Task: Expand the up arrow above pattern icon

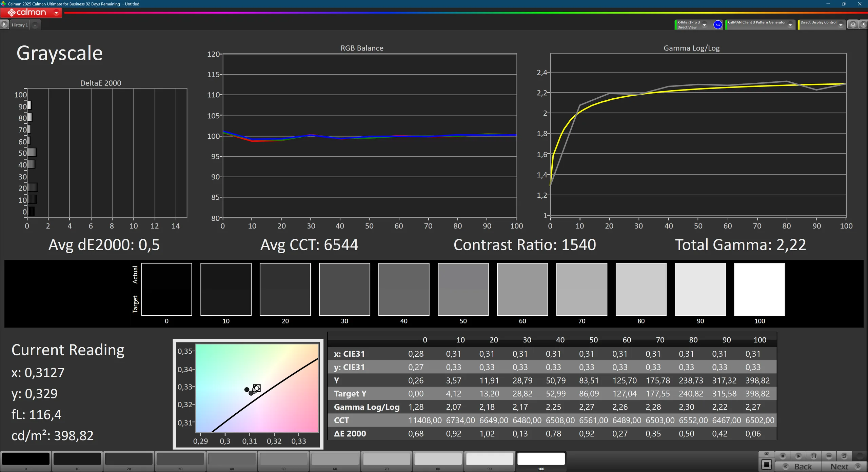Action: coord(766,454)
